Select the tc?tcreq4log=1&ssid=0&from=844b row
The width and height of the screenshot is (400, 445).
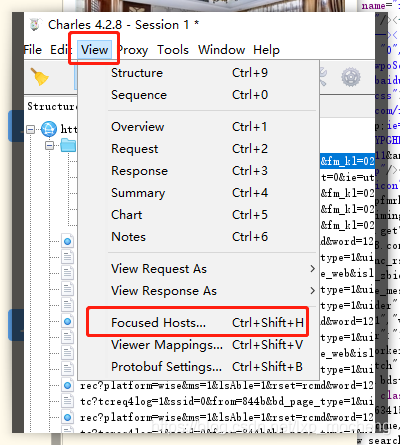[227, 401]
